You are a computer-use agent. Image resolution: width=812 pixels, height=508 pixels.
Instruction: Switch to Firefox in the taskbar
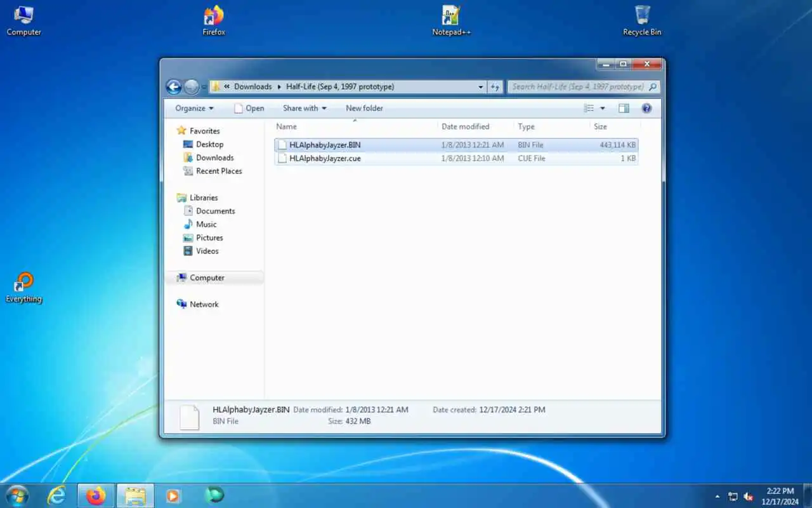96,495
